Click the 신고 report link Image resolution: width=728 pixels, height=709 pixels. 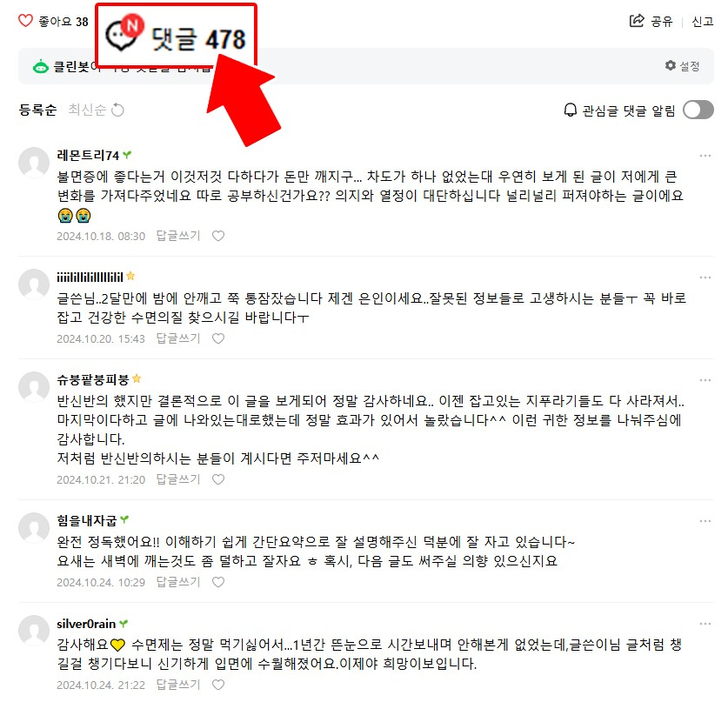(x=703, y=22)
